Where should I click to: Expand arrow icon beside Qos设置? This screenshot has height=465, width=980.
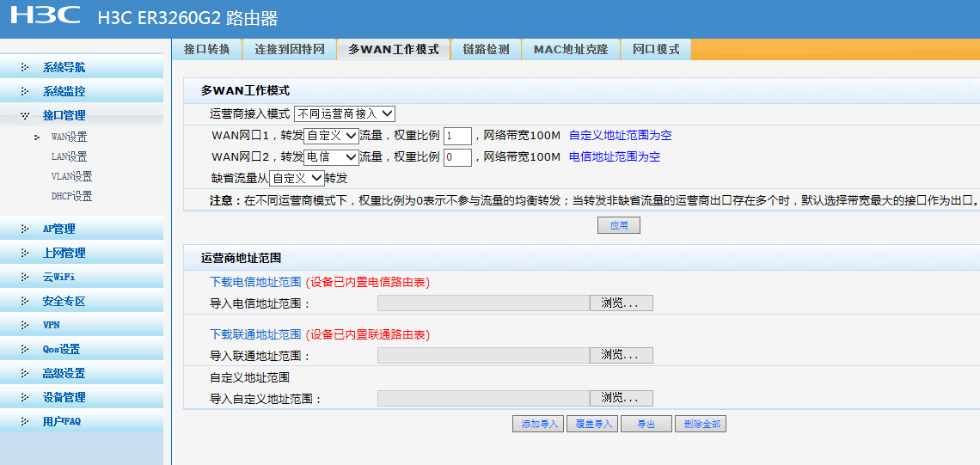click(25, 349)
